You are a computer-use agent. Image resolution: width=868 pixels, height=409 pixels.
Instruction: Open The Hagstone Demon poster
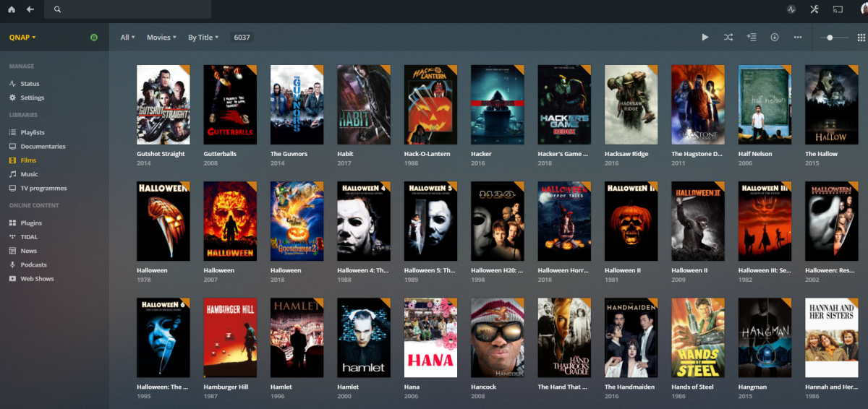[x=698, y=105]
